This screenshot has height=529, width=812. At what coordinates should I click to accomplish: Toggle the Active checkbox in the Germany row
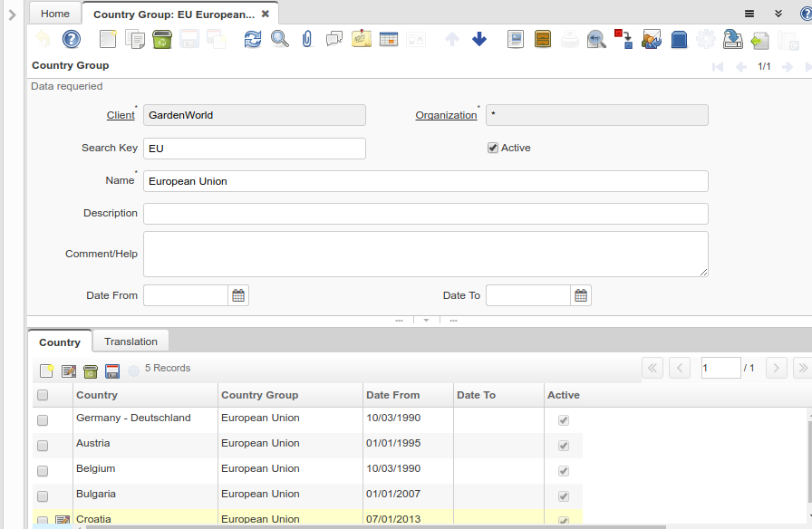564,420
